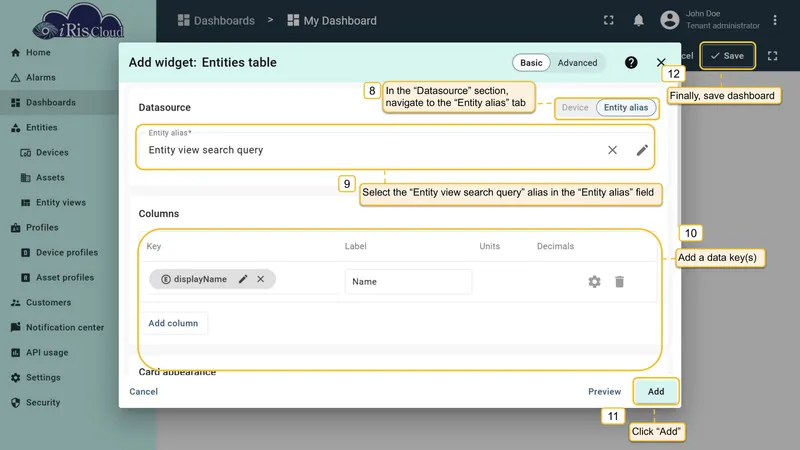Click the iRisCloud logo

pos(78,21)
